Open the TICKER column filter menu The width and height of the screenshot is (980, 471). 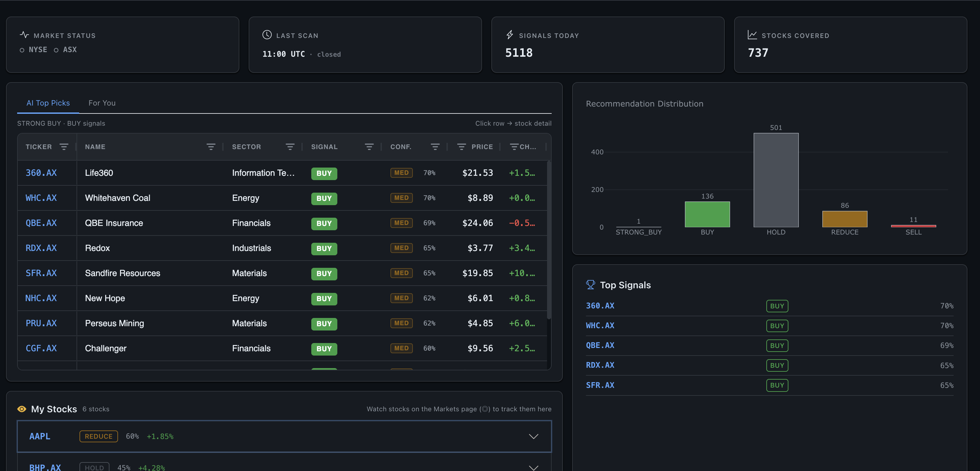64,147
